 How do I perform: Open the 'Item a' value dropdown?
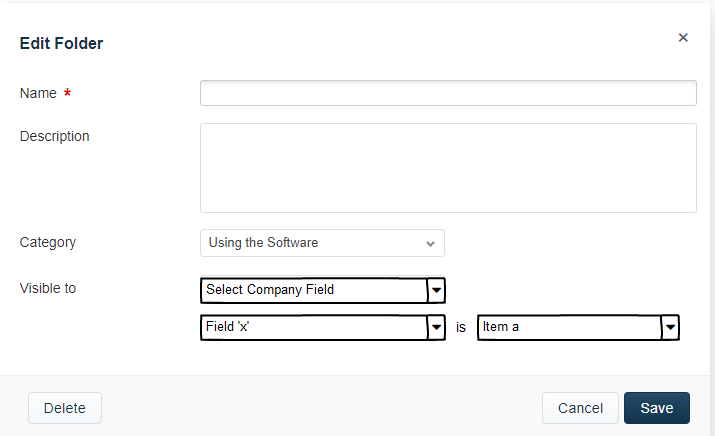pyautogui.click(x=578, y=327)
